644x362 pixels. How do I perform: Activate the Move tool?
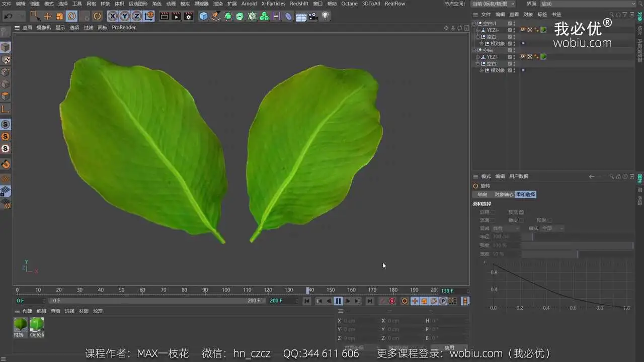coord(48,16)
